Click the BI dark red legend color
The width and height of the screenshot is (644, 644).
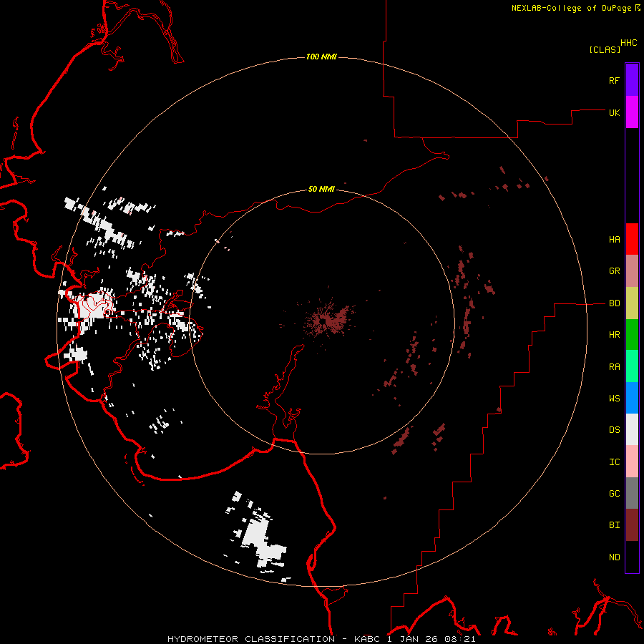[632, 525]
